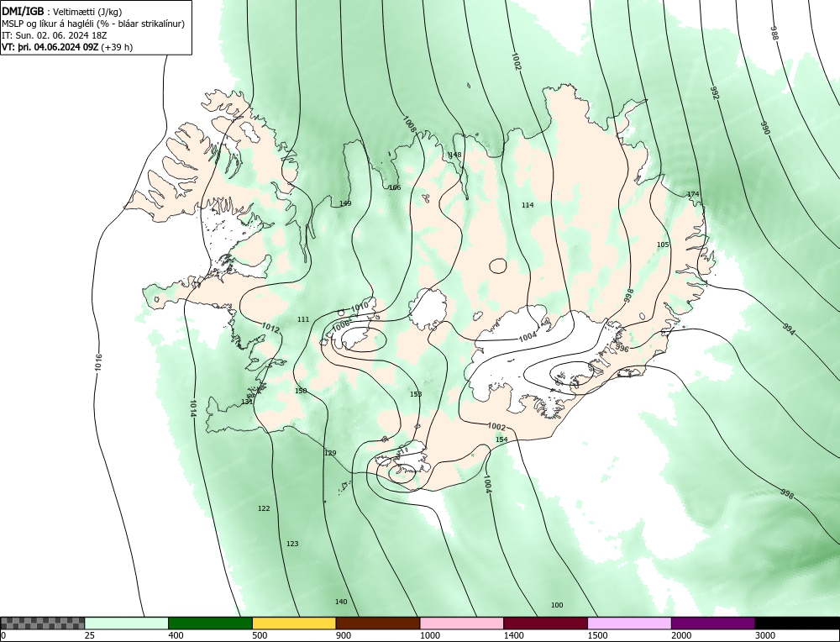Click the value 150 in the southwest

(301, 391)
